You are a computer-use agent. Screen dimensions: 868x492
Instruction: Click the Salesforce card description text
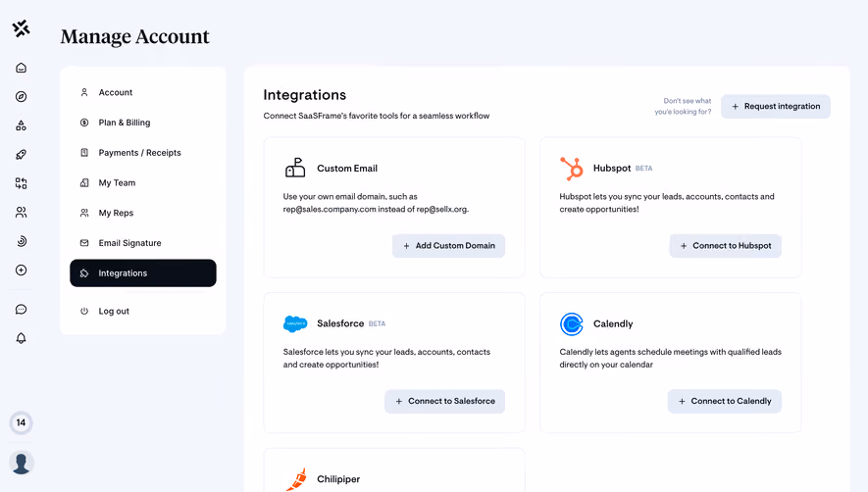(x=386, y=358)
